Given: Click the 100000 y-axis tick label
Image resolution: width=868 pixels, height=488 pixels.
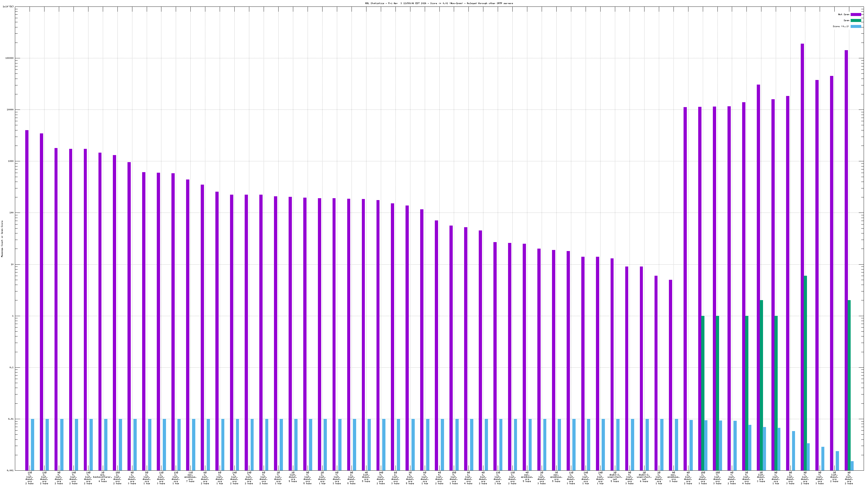Looking at the screenshot, I should 9,58.
